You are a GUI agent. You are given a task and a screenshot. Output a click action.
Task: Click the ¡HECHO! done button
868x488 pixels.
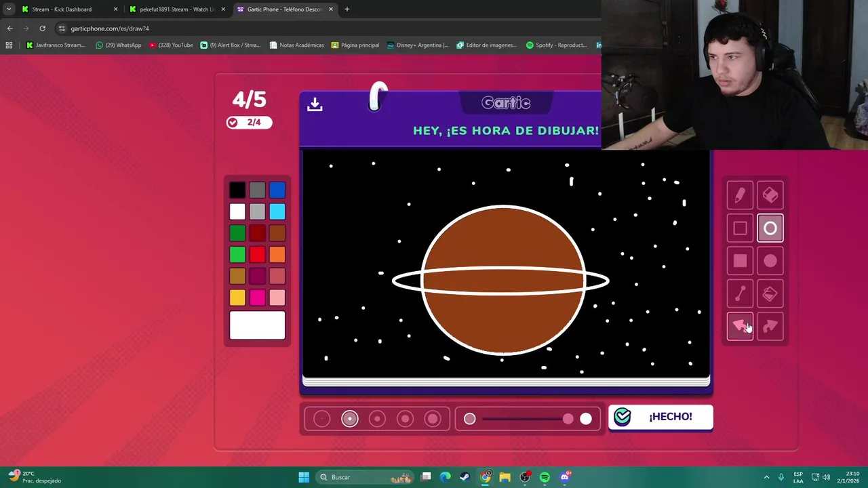coord(660,417)
